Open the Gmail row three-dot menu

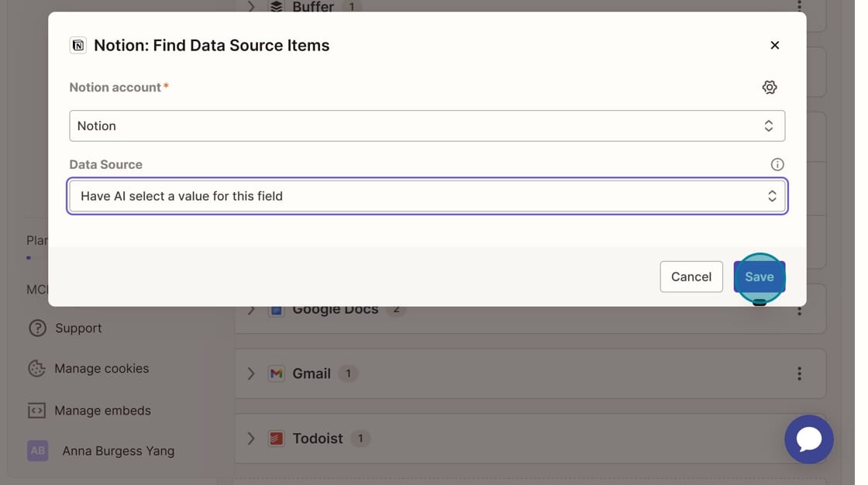[x=799, y=373]
